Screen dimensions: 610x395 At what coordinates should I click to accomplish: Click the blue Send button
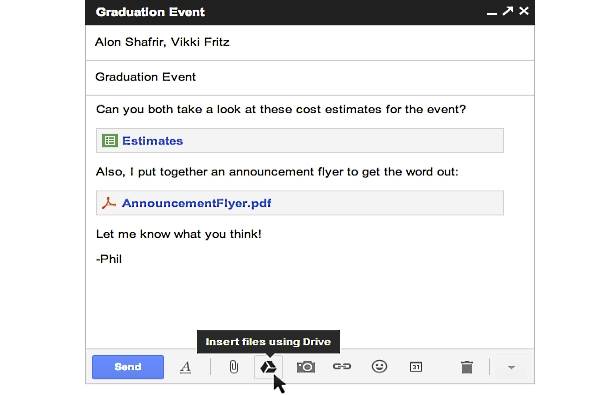tap(128, 367)
